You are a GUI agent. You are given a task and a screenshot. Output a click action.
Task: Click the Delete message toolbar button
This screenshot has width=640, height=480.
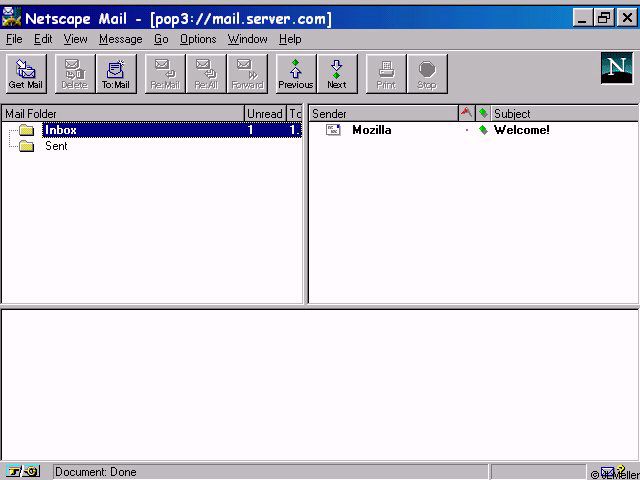click(75, 74)
